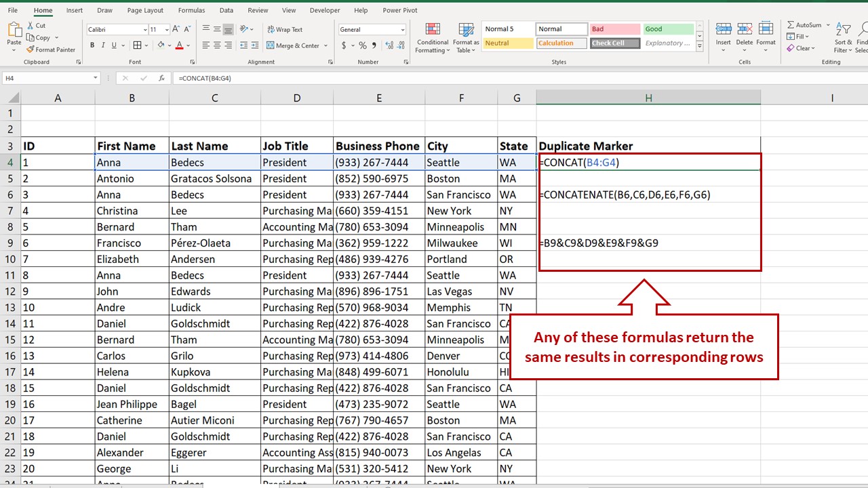Open Conditional Formatting menu
The width and height of the screenshot is (868, 488).
point(433,38)
